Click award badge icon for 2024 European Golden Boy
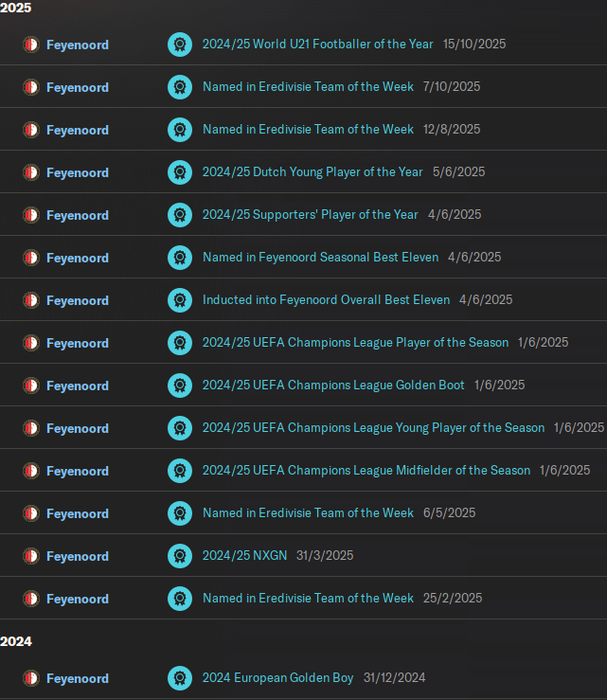 [x=180, y=678]
